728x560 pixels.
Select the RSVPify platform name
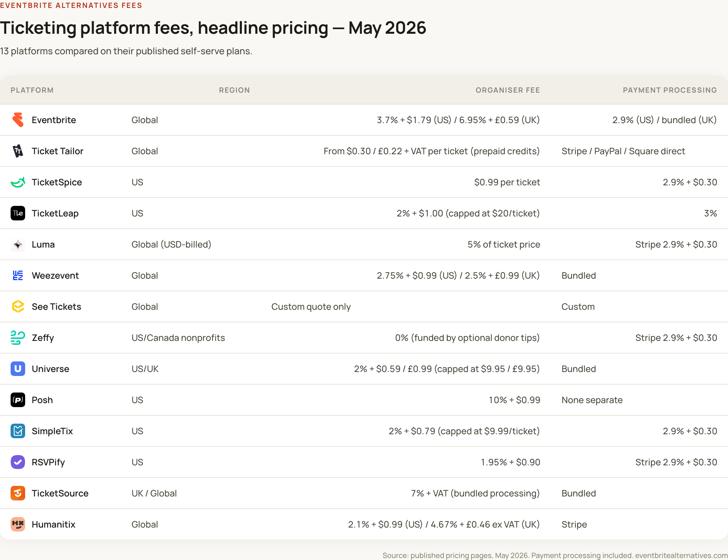point(48,462)
